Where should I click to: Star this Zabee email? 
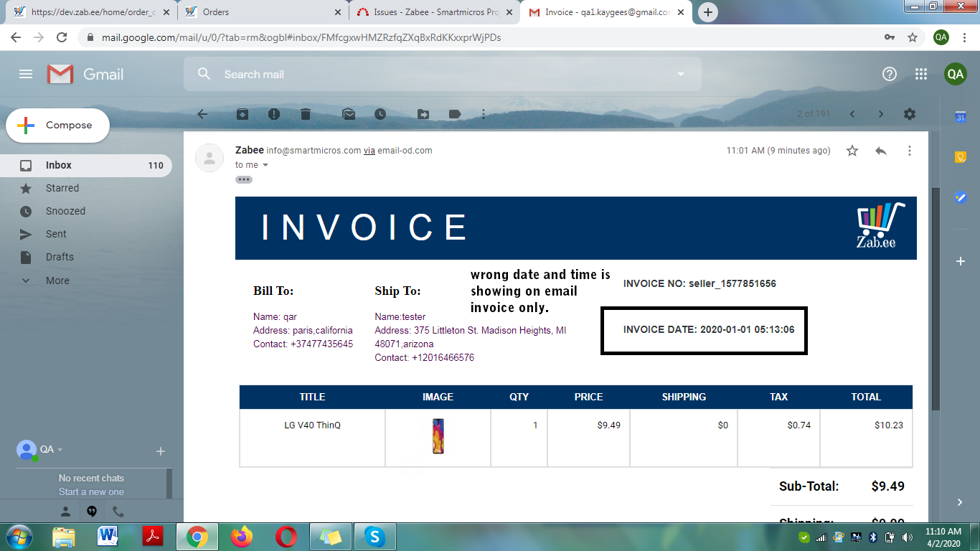pyautogui.click(x=852, y=151)
